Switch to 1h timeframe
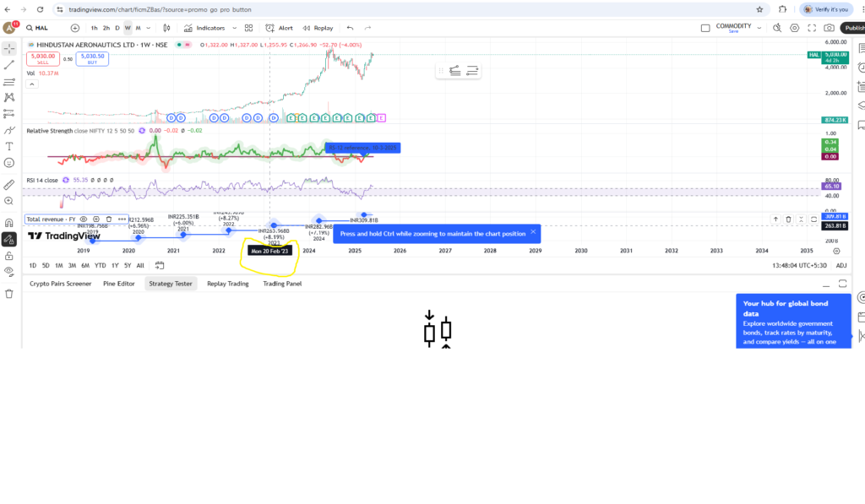Image resolution: width=865 pixels, height=504 pixels. (95, 28)
